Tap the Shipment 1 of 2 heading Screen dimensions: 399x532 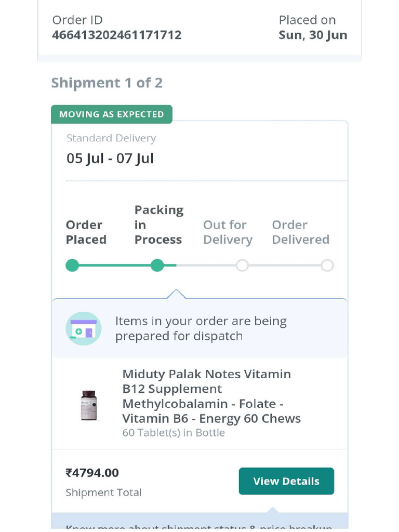pos(107,83)
